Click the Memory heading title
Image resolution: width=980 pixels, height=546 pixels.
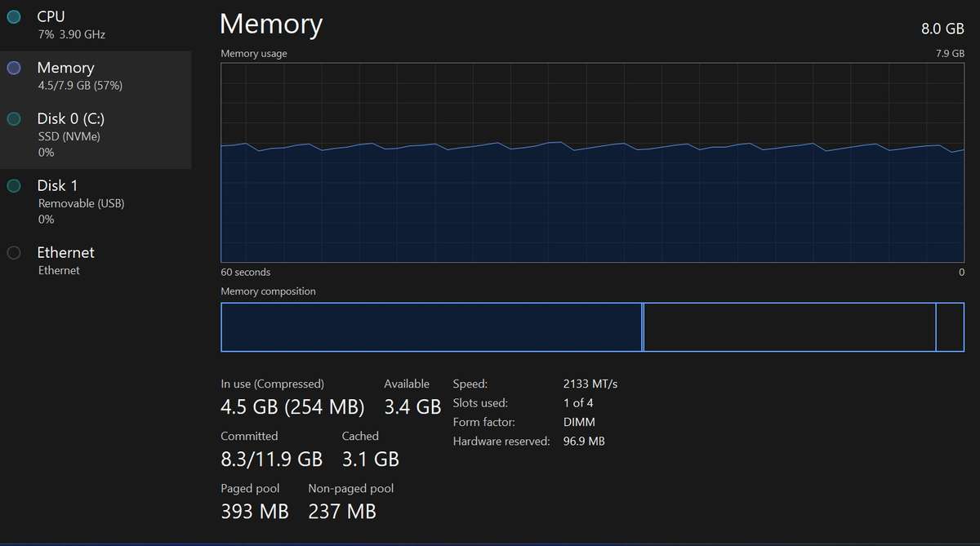click(x=271, y=24)
